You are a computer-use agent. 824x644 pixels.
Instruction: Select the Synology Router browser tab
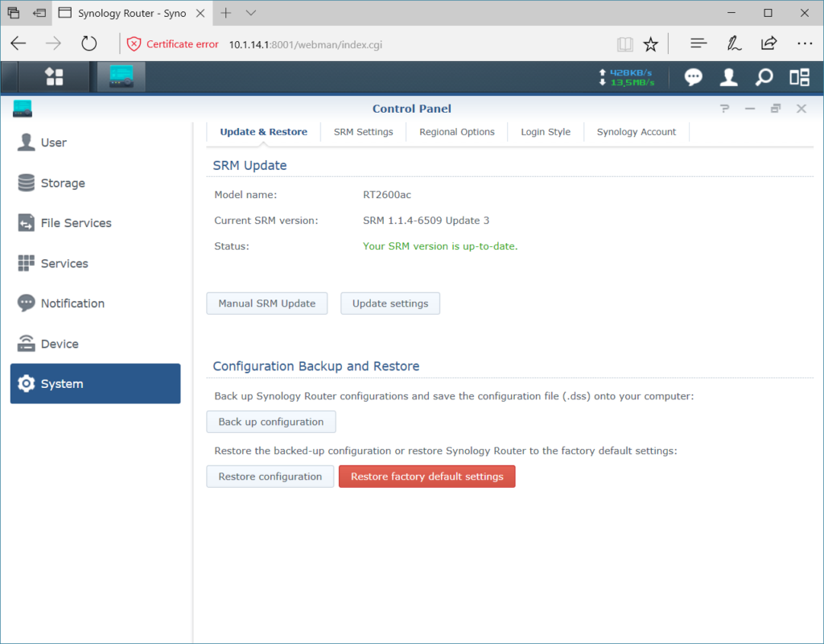[131, 13]
